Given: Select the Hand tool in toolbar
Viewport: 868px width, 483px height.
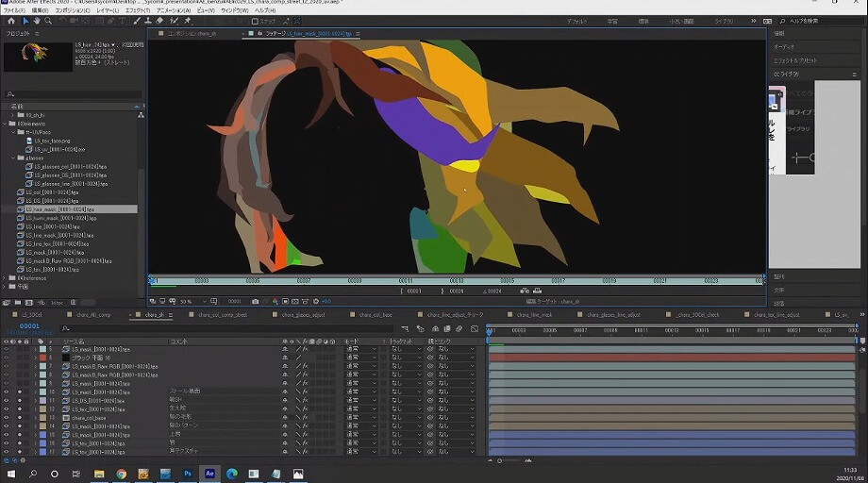Looking at the screenshot, I should [x=37, y=21].
